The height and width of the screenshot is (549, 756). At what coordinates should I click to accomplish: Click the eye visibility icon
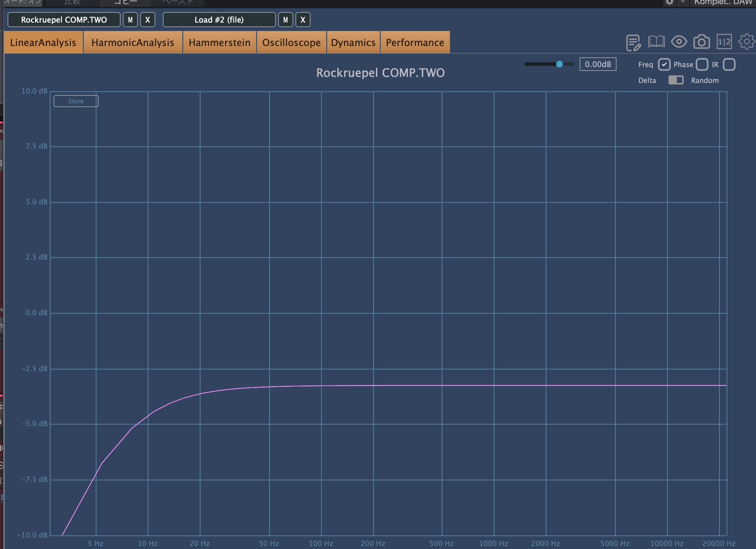(x=679, y=42)
